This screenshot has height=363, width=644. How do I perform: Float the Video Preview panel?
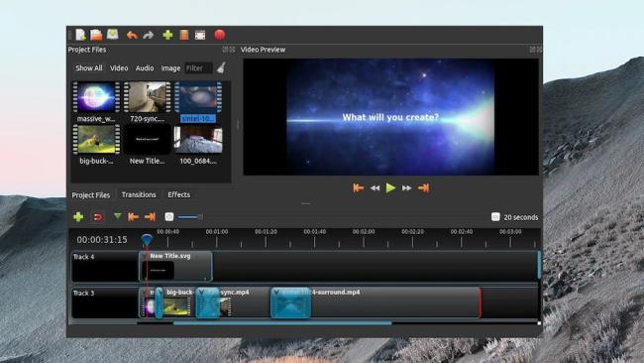(x=532, y=50)
